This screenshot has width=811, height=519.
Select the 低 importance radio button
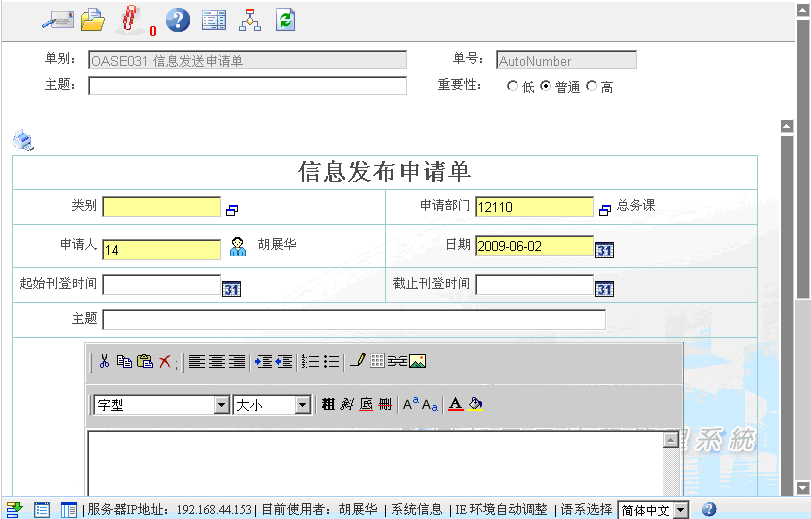[x=513, y=87]
